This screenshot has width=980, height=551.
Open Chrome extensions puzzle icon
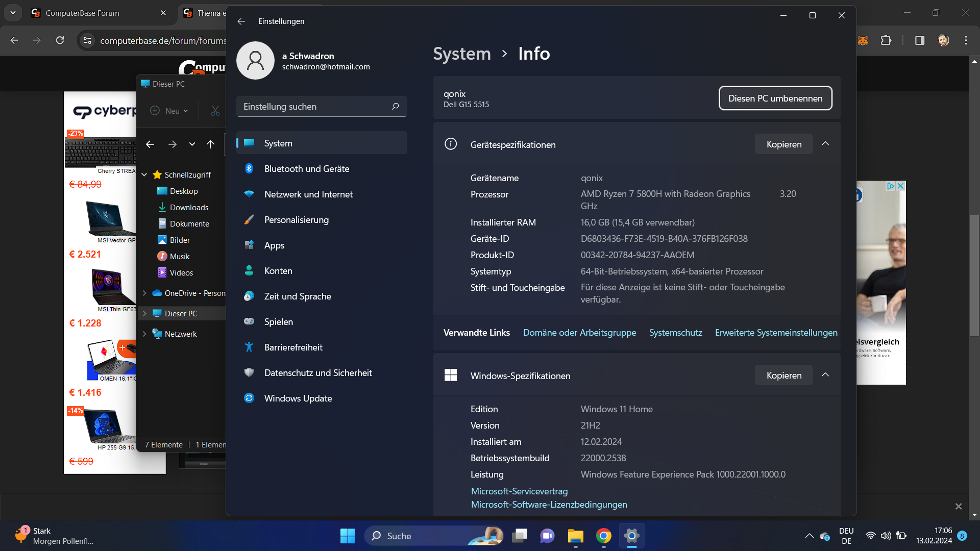[886, 40]
